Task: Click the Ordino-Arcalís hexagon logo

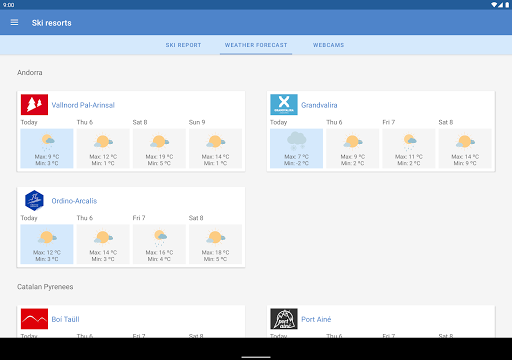Action: point(34,200)
